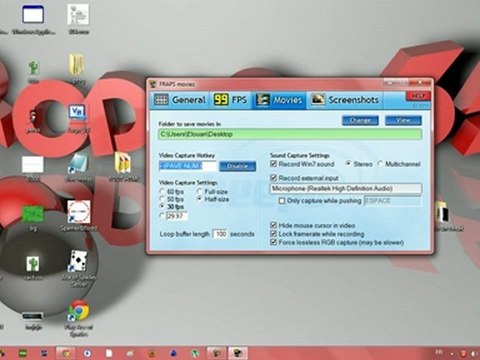Select the Movies tab

pyautogui.click(x=279, y=100)
